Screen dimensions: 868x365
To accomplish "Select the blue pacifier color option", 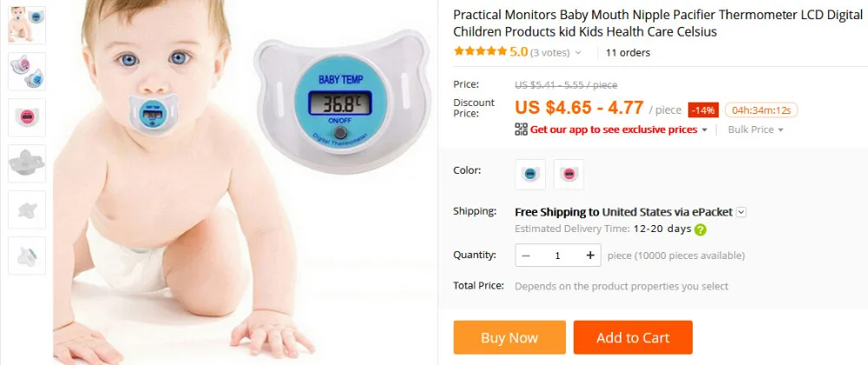I will coord(530,174).
